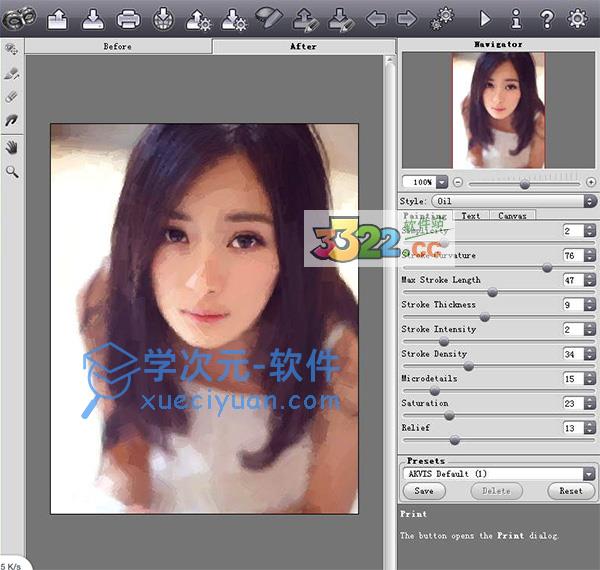This screenshot has width=600, height=570.
Task: Click the Saturation value field showing 23
Action: (x=574, y=403)
